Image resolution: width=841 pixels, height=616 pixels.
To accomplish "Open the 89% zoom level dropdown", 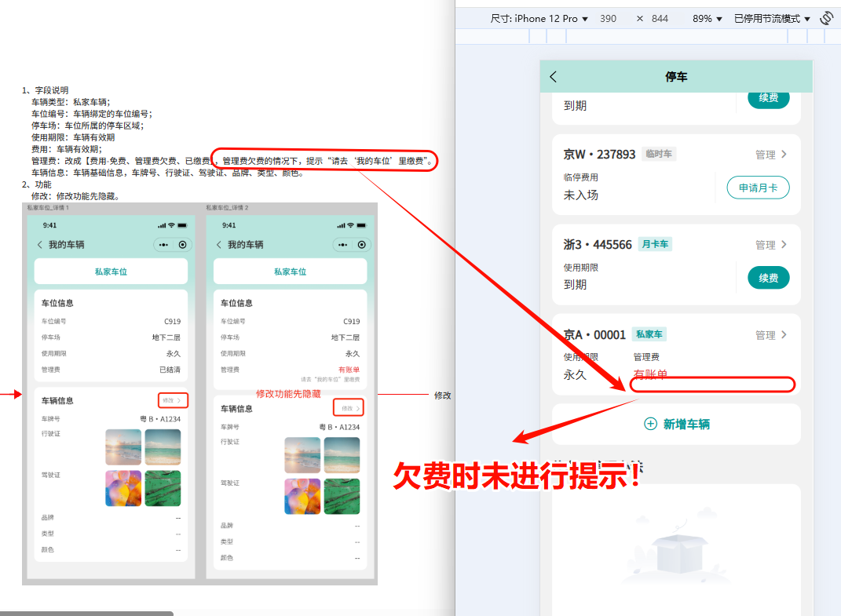I will 706,18.
